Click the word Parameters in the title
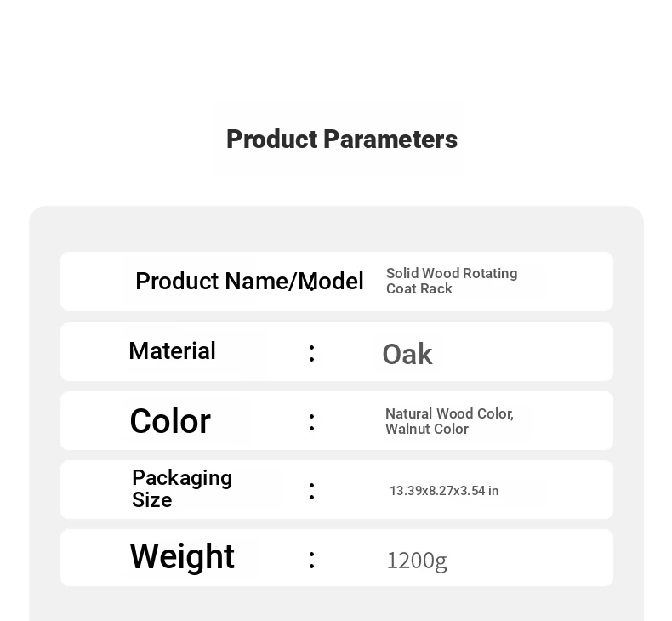The height and width of the screenshot is (621, 672). point(390,140)
